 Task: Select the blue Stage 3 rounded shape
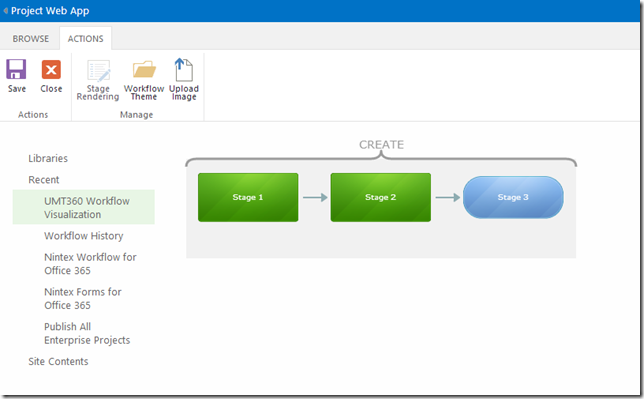(513, 197)
